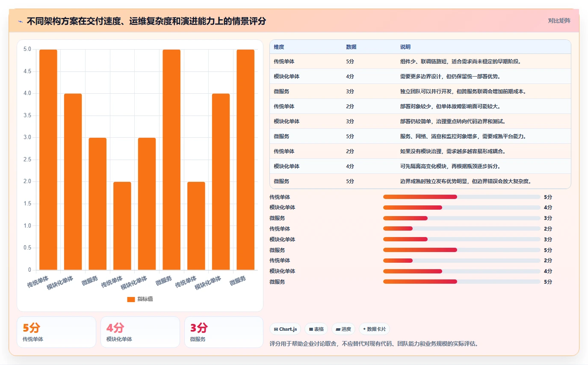Click the 模块化单体 bar reaching 3.0 in chart

pos(147,204)
